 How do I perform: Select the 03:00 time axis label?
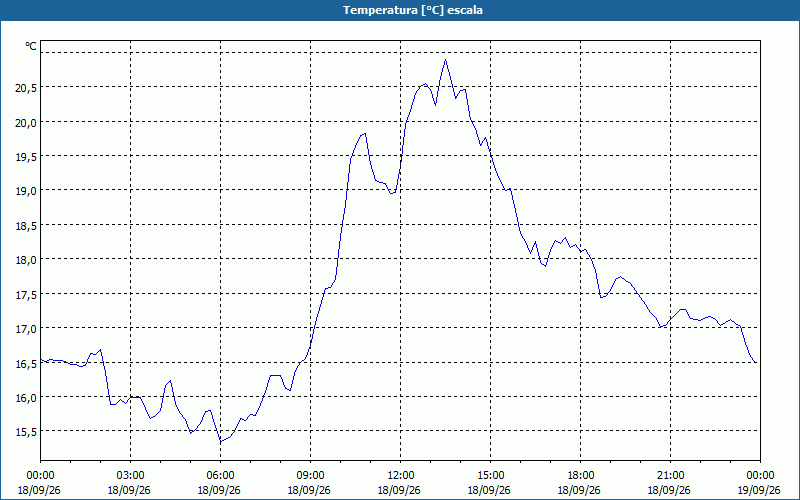coord(130,476)
